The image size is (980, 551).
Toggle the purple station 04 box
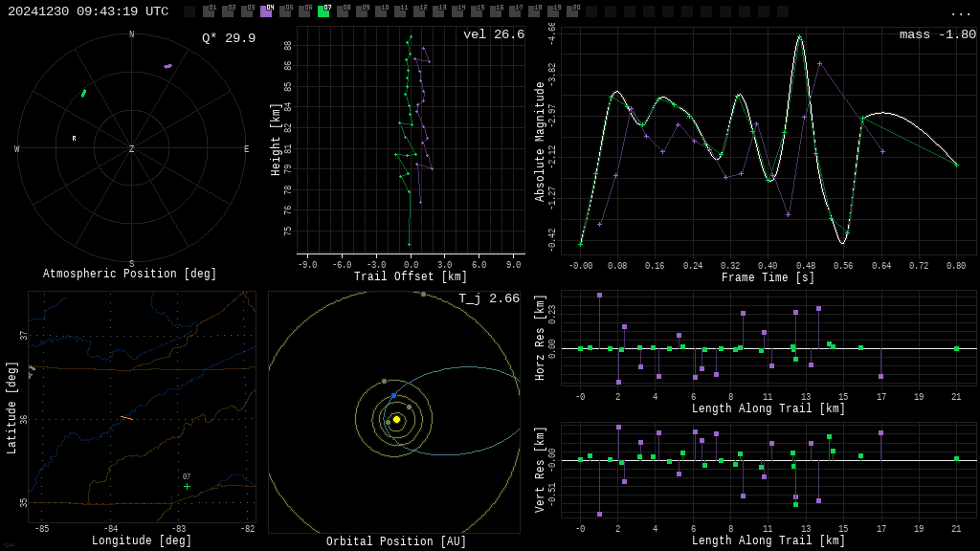[x=266, y=11]
